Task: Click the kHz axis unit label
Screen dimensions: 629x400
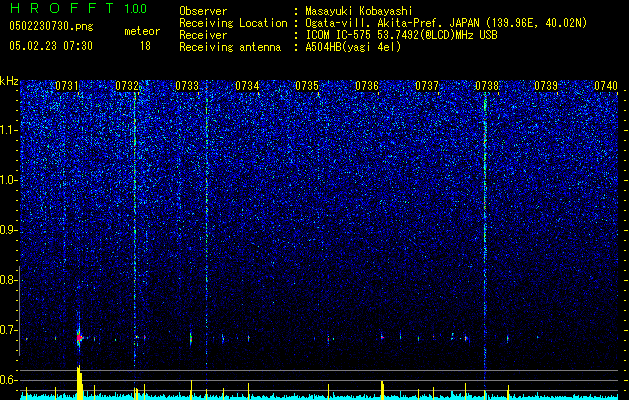Action: click(x=9, y=81)
